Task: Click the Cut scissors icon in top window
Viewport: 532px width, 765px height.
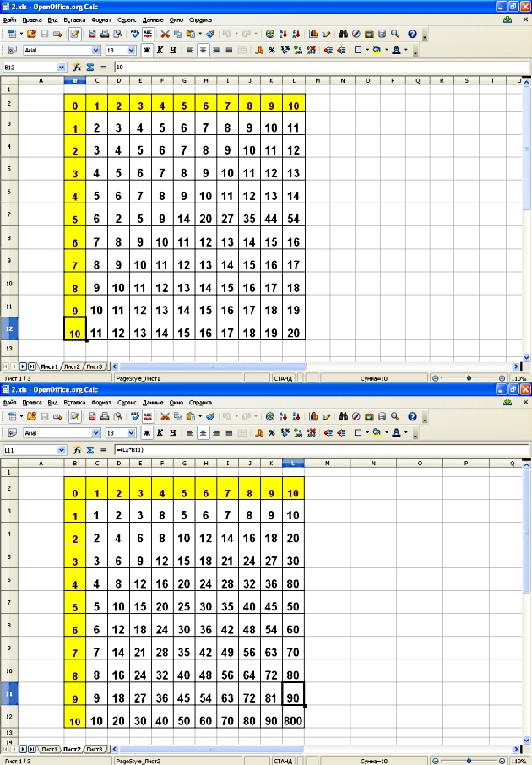Action: [165, 35]
